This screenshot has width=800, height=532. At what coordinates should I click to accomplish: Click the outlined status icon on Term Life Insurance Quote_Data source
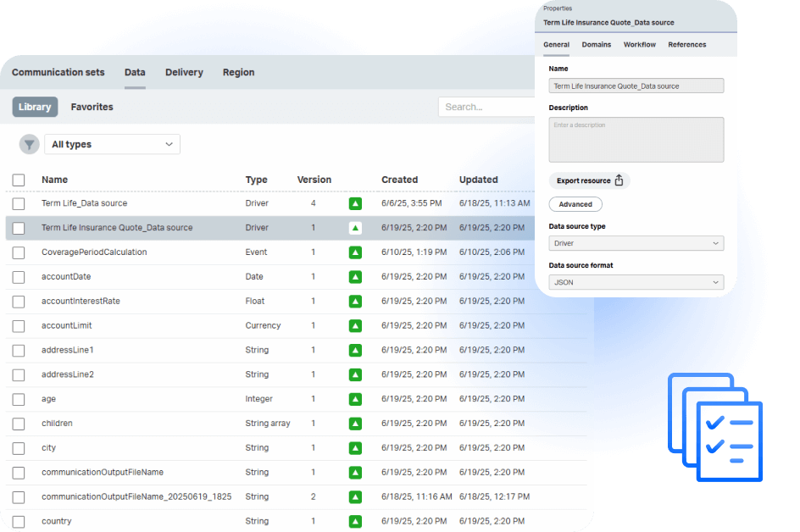(355, 228)
